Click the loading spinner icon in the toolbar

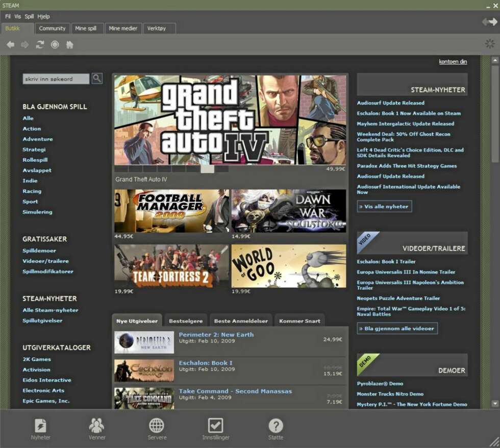[490, 44]
